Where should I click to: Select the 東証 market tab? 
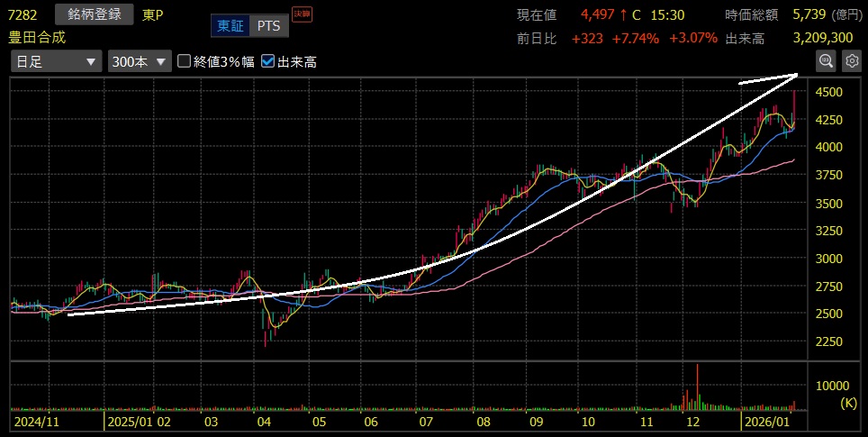(229, 26)
